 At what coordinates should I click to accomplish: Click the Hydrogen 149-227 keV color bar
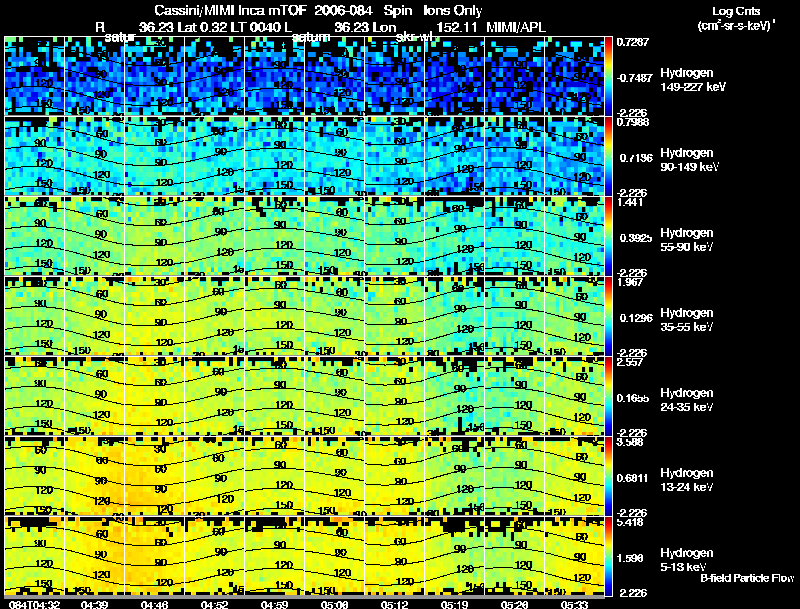[x=609, y=76]
